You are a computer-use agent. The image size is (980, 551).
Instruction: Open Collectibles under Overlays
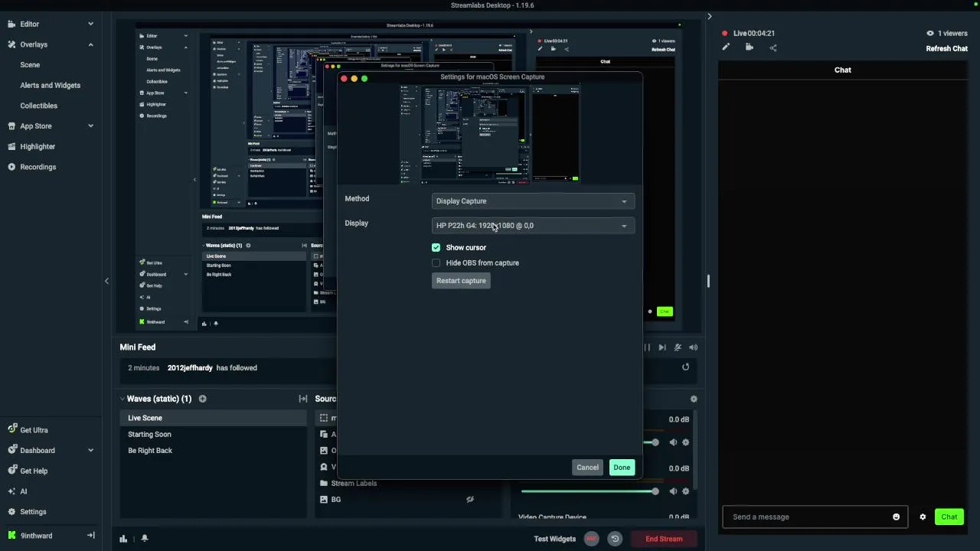(38, 106)
